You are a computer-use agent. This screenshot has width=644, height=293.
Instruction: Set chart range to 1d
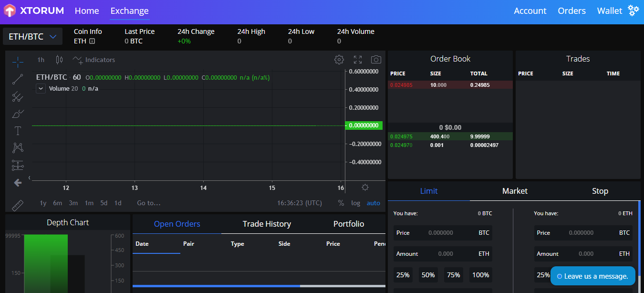pyautogui.click(x=118, y=203)
